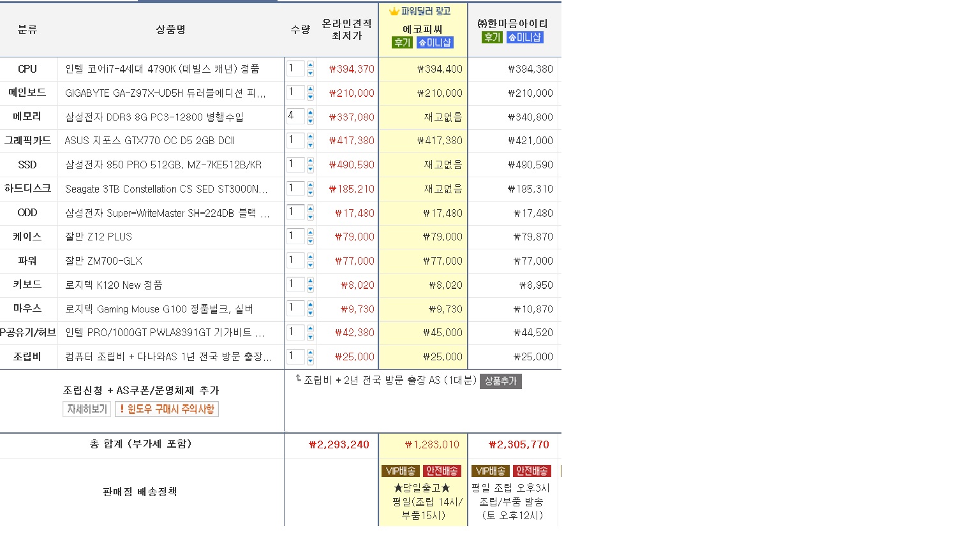Open 후기 reviews for 한마음아이티 seller
This screenshot has height=551, width=980.
click(492, 38)
